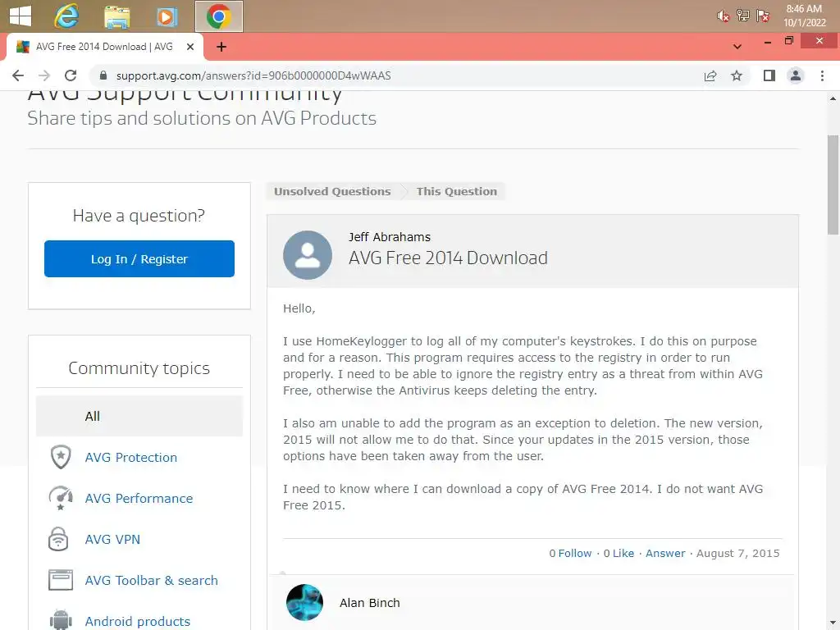Open Jeff Abrahams' user name
Viewport: 840px width, 630px height.
point(390,237)
